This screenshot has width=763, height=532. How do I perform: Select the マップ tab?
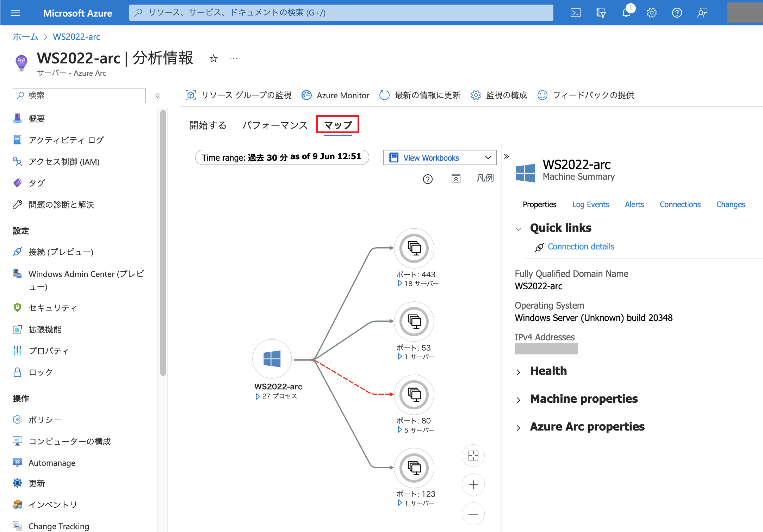click(x=338, y=125)
